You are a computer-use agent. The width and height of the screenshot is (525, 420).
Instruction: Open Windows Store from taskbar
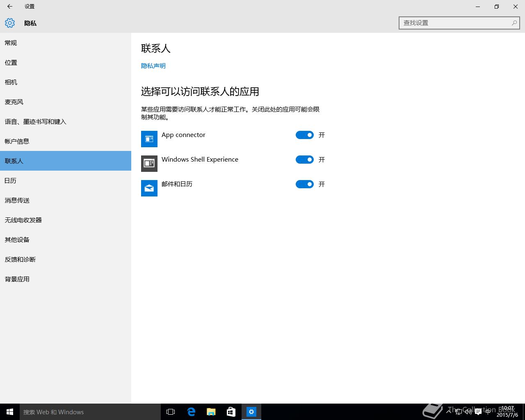click(x=231, y=412)
